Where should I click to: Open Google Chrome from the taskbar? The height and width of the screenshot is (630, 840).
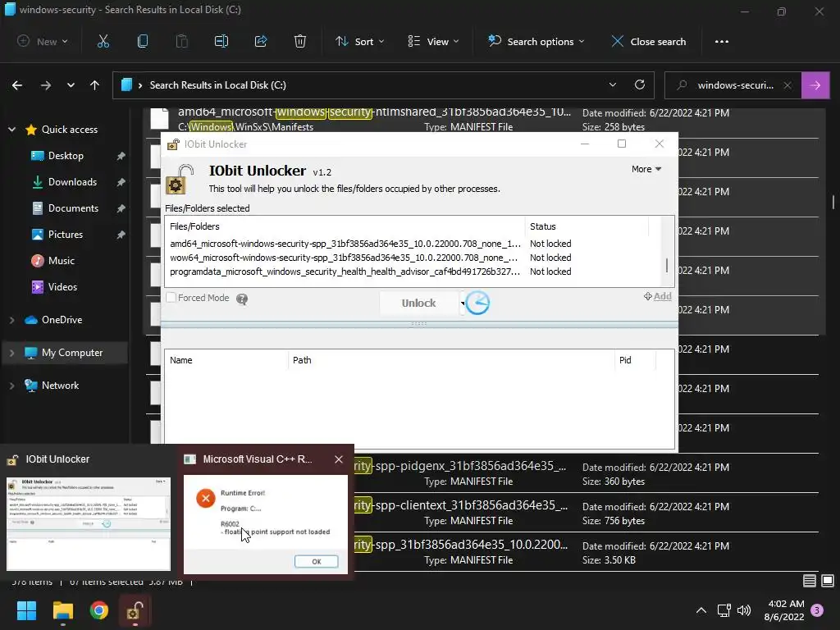coord(99,610)
